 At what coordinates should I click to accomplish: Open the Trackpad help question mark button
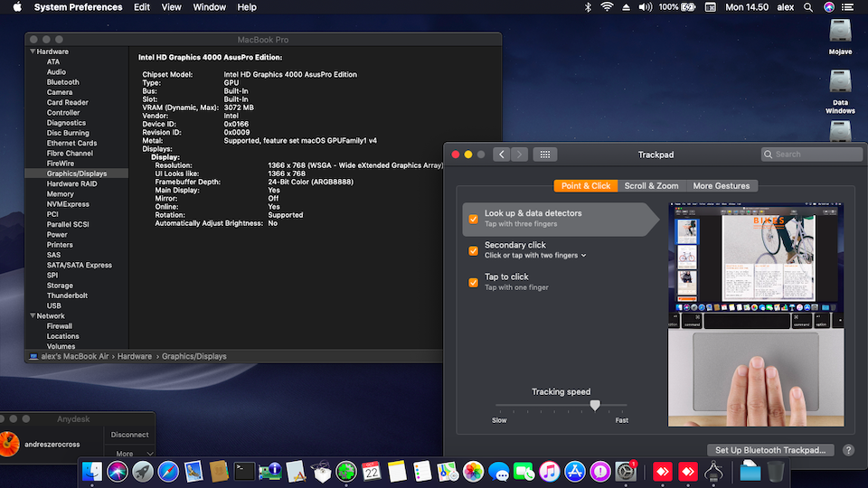click(848, 450)
